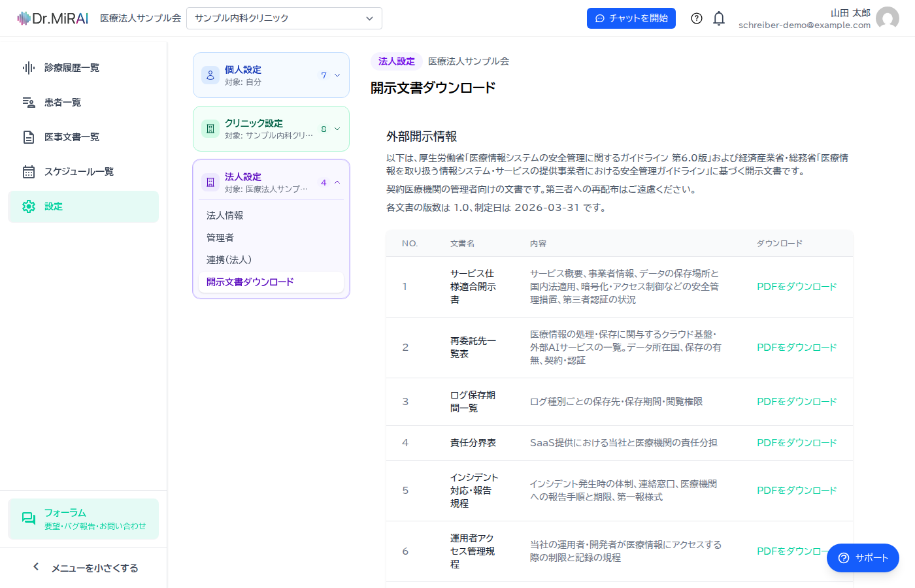Image resolution: width=915 pixels, height=588 pixels.
Task: Click the 外部開示情報 section heading
Action: 422,137
